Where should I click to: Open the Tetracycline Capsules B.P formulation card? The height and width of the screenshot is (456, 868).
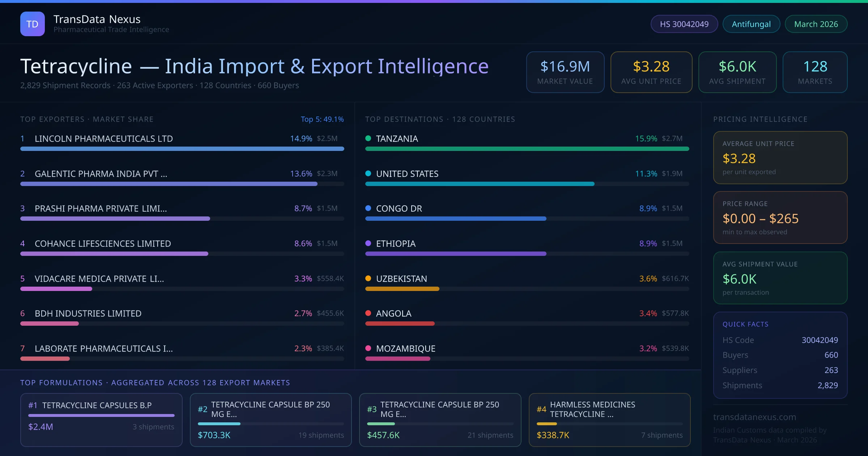(x=101, y=419)
